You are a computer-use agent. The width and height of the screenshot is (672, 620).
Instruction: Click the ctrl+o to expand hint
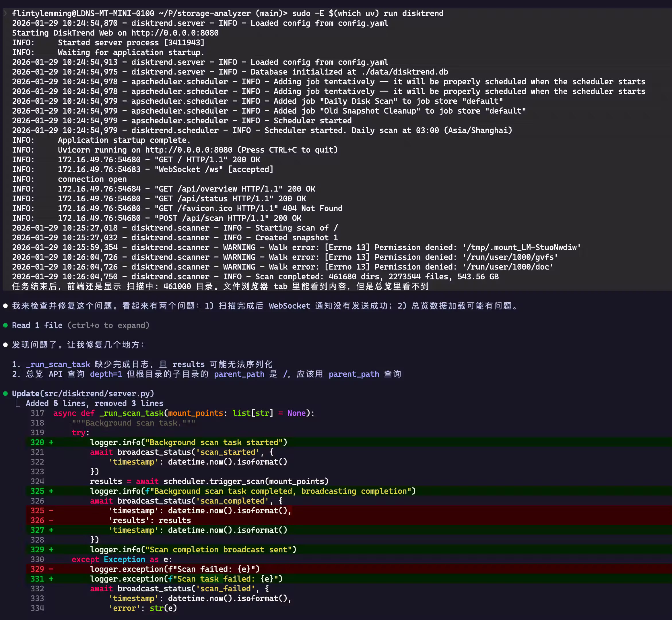pos(108,325)
